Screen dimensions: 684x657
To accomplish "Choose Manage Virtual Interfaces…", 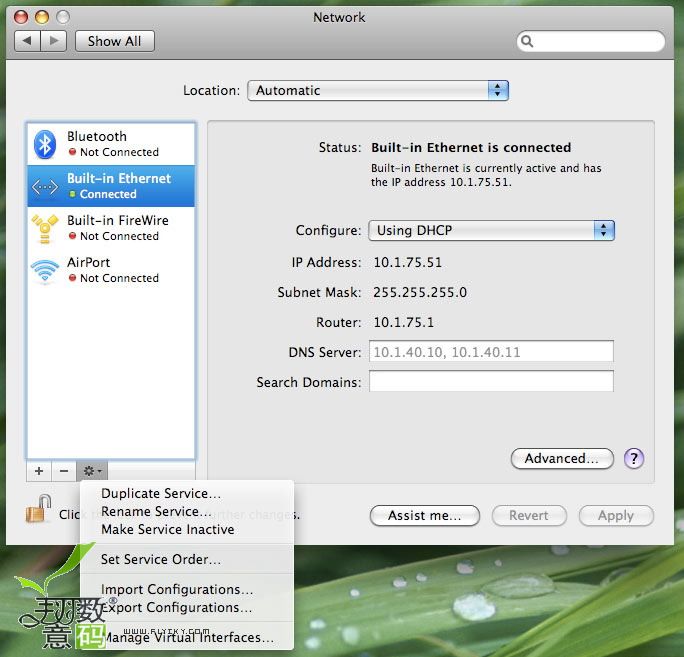I will tap(187, 637).
